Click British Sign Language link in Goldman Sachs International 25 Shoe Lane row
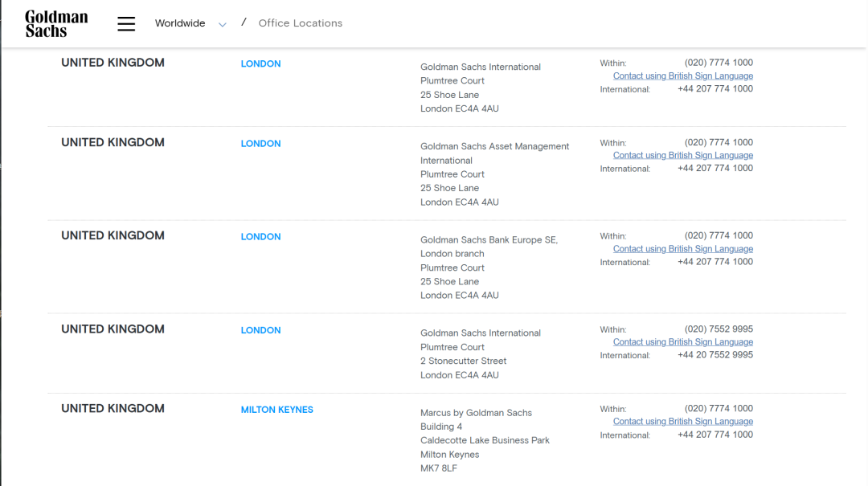The width and height of the screenshot is (868, 486). click(682, 76)
